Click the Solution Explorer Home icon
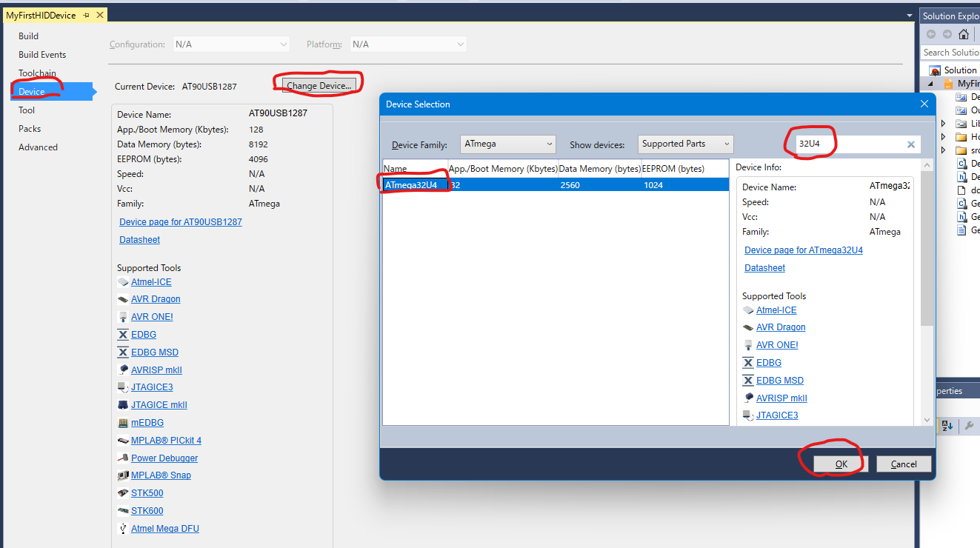 [x=963, y=34]
